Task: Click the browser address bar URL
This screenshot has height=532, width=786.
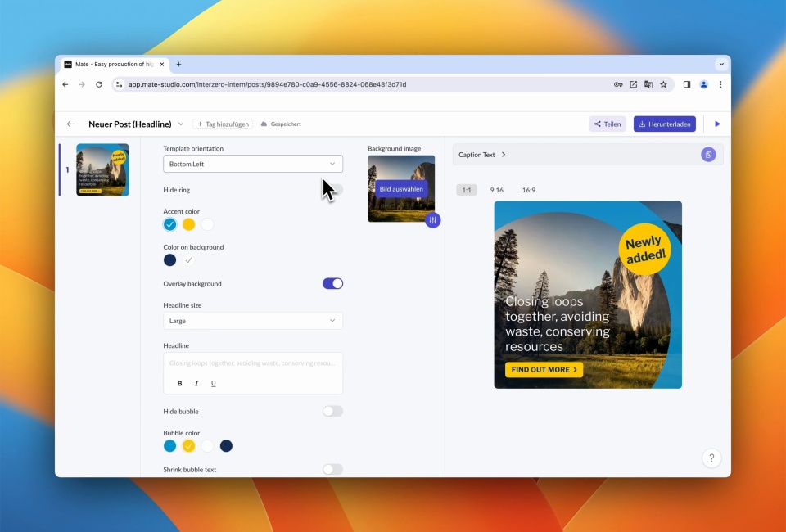Action: pyautogui.click(x=267, y=84)
